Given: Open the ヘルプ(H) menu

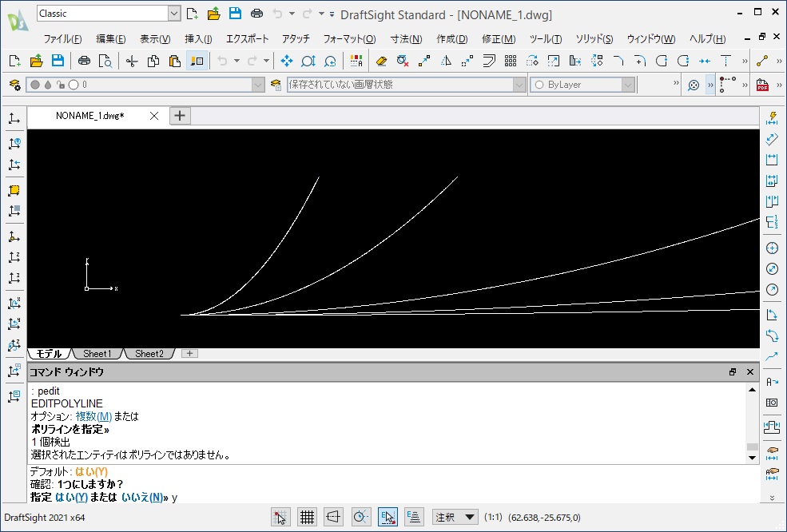Looking at the screenshot, I should coord(707,38).
